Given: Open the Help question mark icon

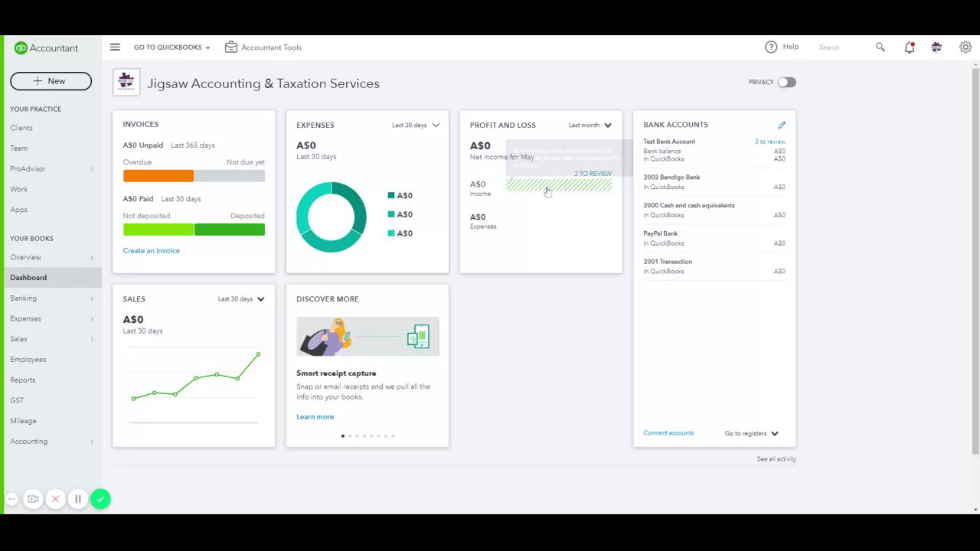Looking at the screenshot, I should point(771,47).
